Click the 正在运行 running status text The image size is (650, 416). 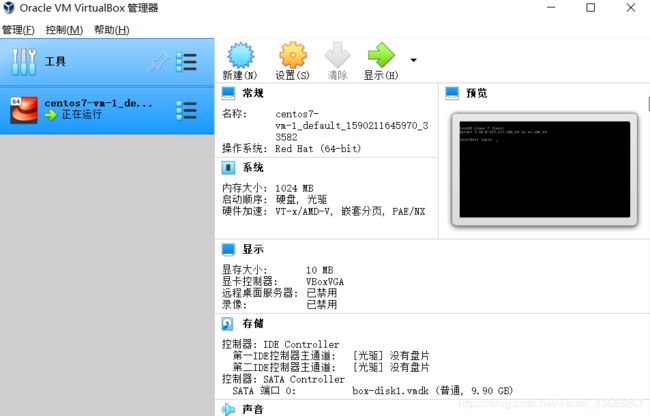tap(82, 114)
